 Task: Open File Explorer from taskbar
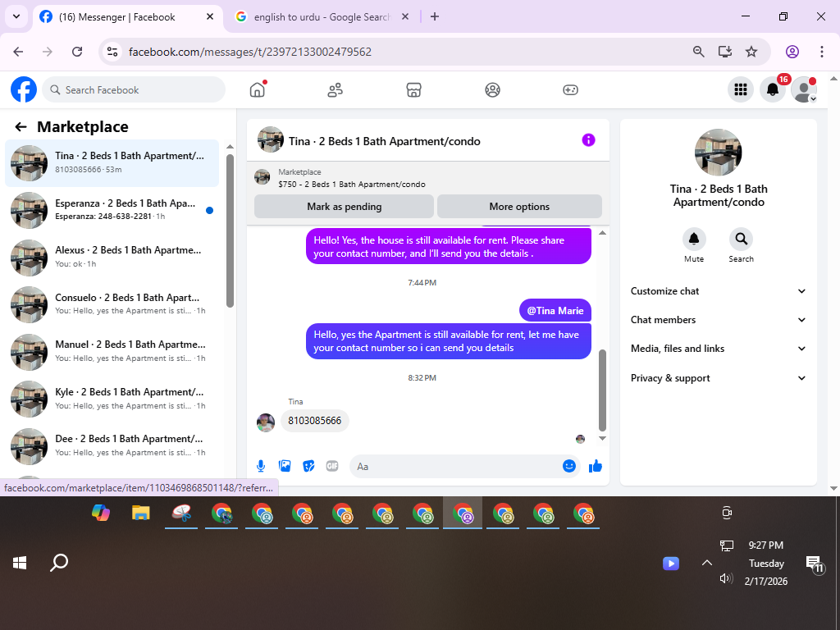point(141,514)
